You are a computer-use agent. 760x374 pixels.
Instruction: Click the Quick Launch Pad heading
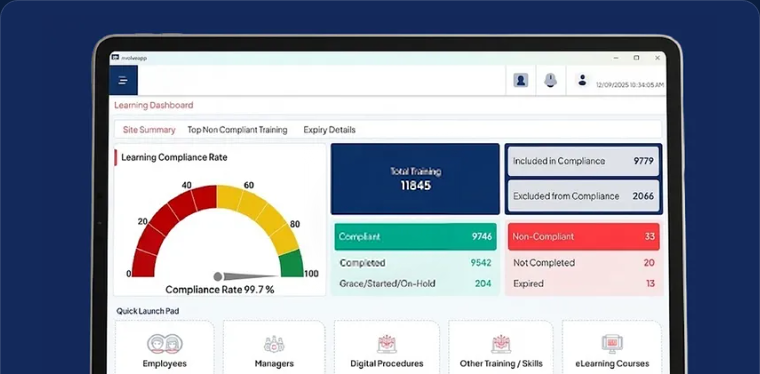(148, 311)
